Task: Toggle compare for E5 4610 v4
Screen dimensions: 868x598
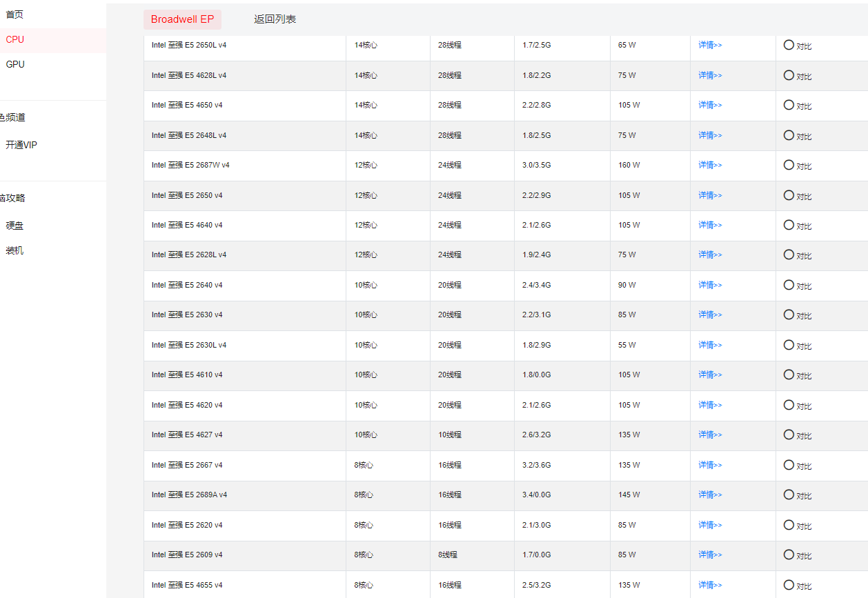Action: click(789, 375)
